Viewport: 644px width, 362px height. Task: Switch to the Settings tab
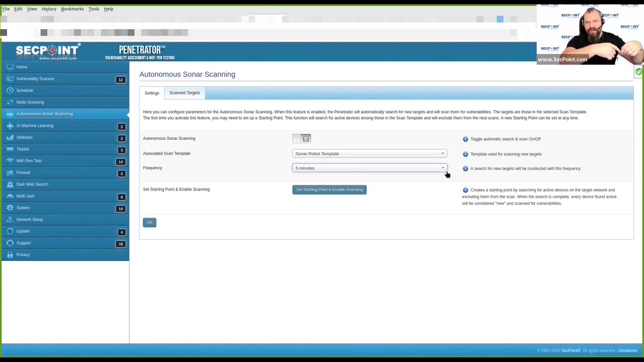point(152,93)
